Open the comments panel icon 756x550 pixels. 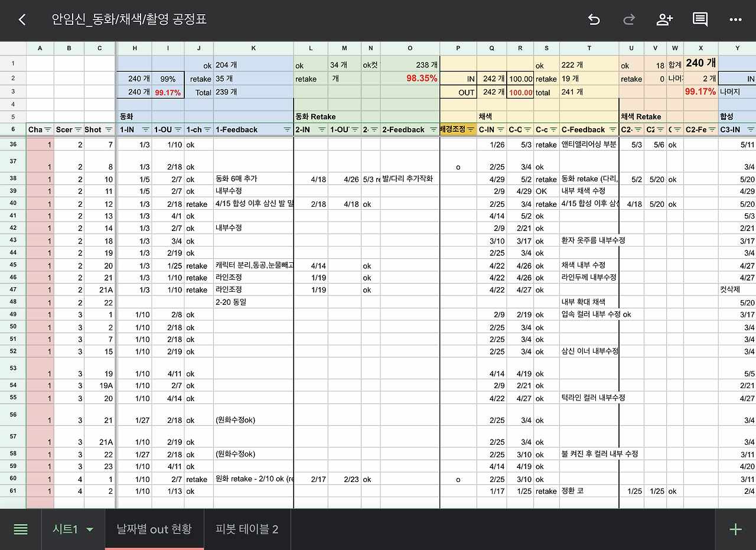tap(700, 19)
